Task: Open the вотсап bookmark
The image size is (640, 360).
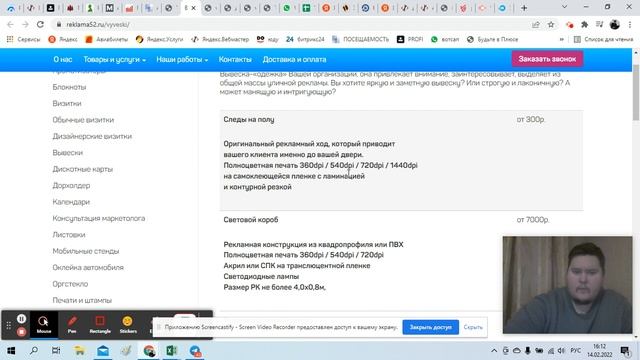Action: point(445,39)
